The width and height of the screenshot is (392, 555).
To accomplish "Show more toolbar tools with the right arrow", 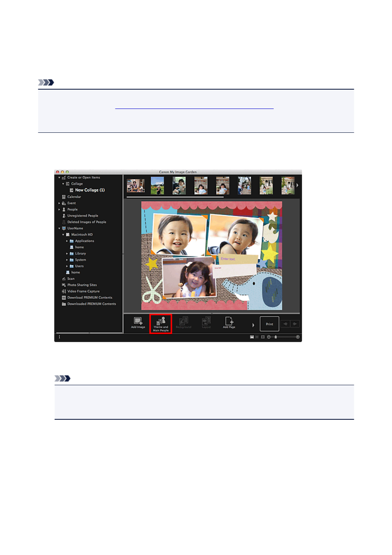I will click(253, 325).
